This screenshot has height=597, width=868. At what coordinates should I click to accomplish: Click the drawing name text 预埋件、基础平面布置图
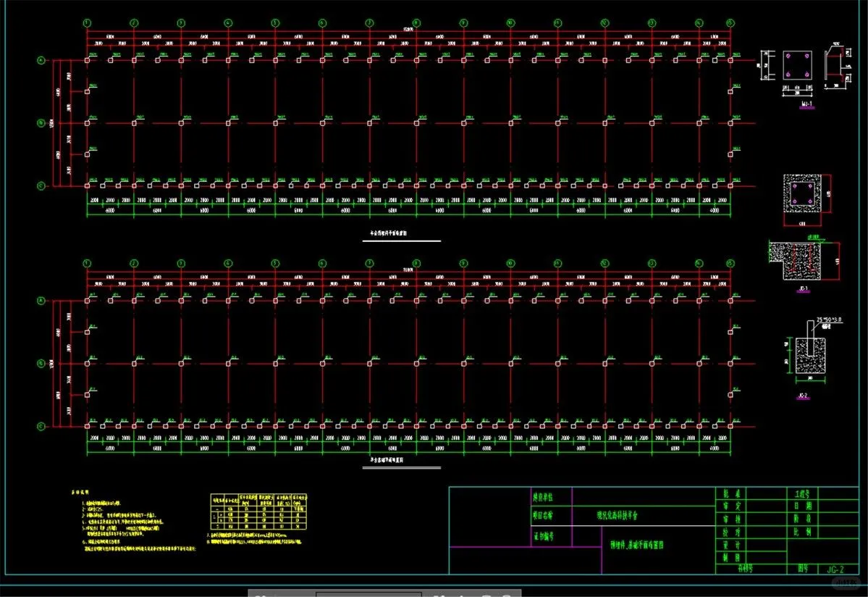pos(636,545)
